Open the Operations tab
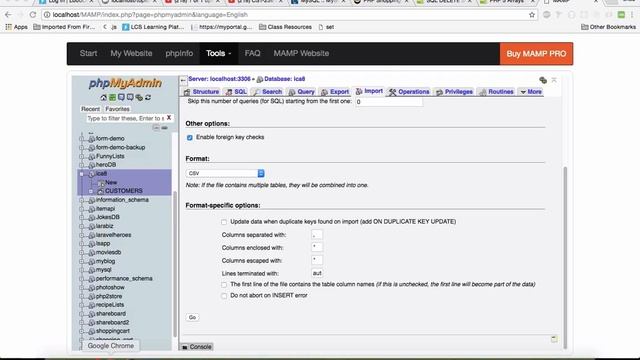Screen dimensions: 640x360 tap(409, 92)
